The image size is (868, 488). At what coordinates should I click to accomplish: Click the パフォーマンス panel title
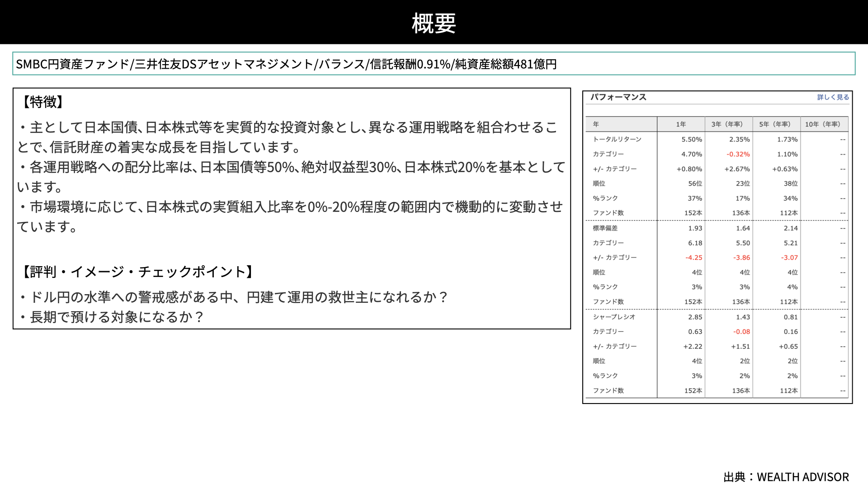tap(618, 97)
